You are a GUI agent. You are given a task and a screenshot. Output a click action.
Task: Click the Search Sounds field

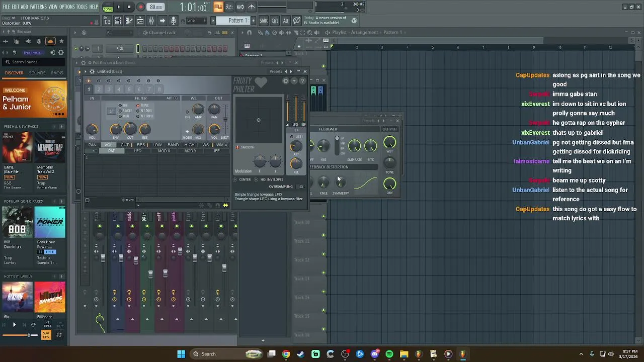[34, 62]
